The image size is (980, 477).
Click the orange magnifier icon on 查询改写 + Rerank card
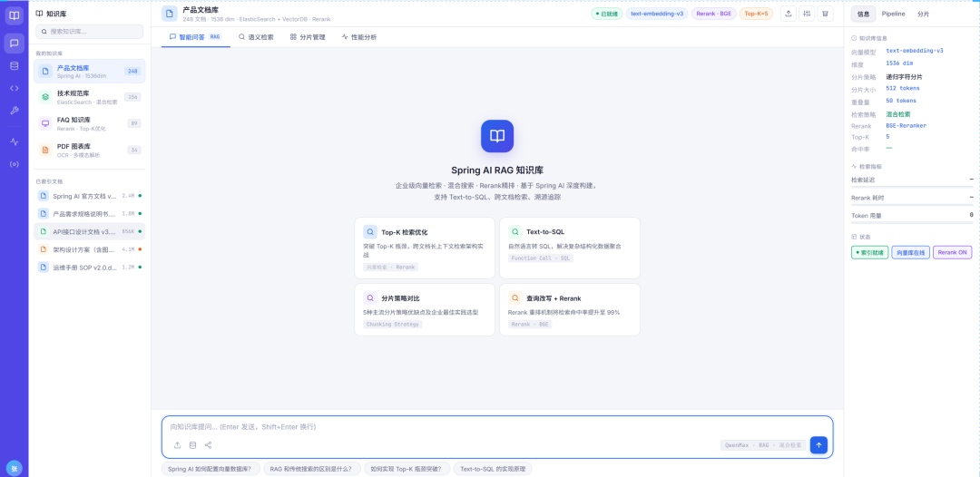point(515,297)
